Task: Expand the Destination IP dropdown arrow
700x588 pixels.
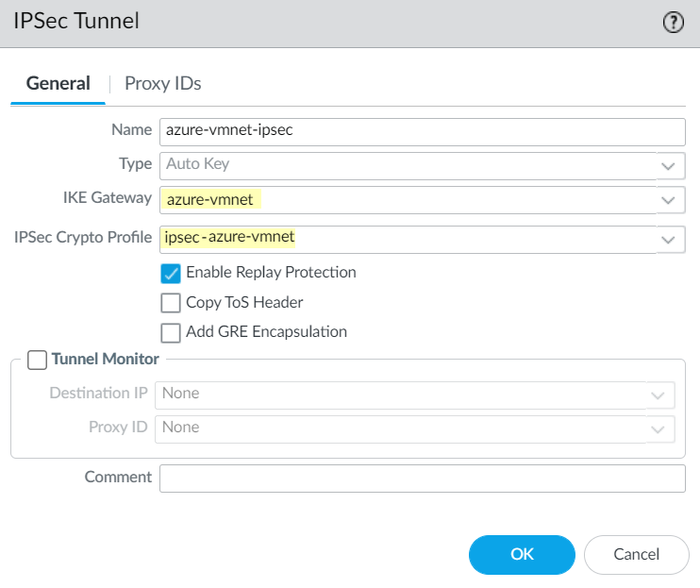Action: (x=659, y=395)
